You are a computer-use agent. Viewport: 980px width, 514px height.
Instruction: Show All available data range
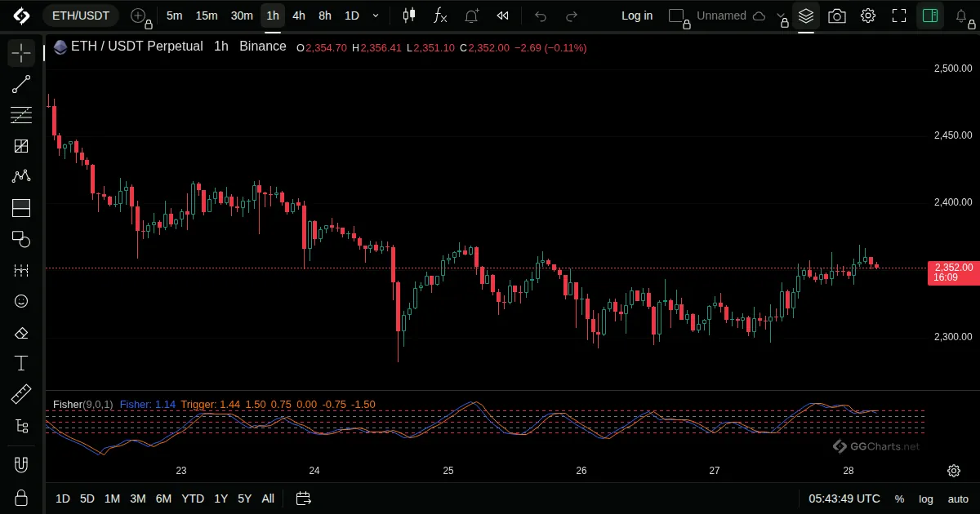[268, 498]
